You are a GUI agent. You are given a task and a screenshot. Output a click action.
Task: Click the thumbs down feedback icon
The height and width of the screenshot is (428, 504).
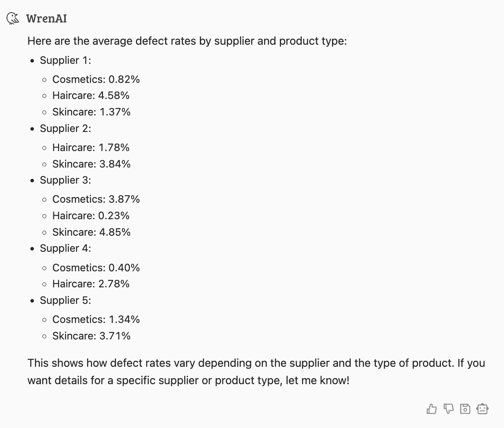point(448,409)
